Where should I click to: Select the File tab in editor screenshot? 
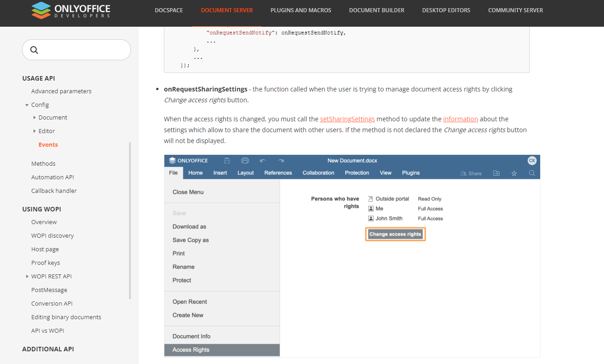(x=173, y=173)
